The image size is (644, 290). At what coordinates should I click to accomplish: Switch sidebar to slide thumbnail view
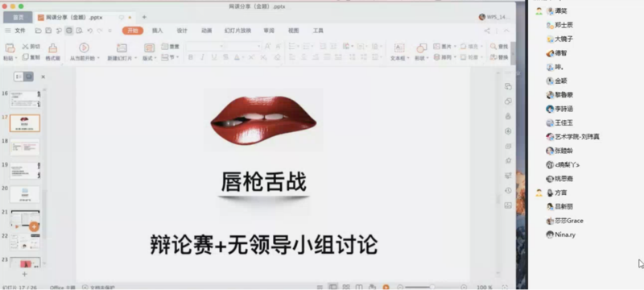(29, 77)
